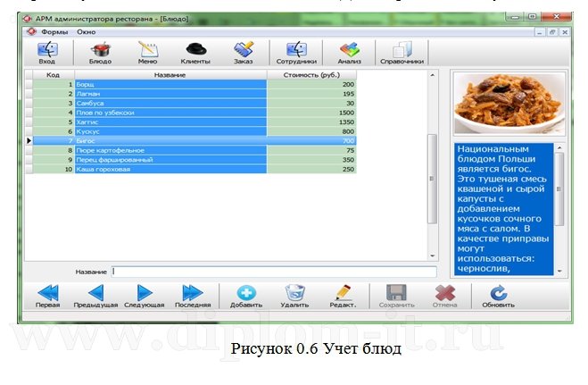
Task: Open the Блюдо pot icon
Action: pyautogui.click(x=100, y=53)
